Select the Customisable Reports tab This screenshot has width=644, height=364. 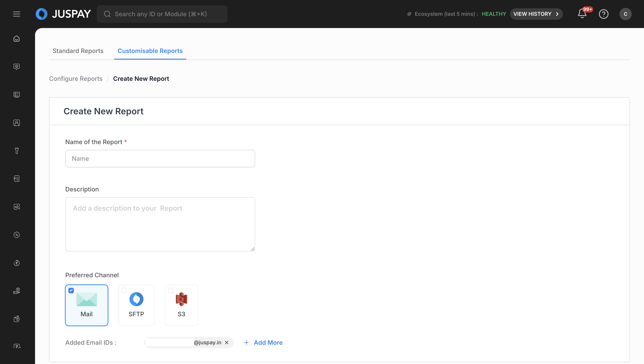150,51
